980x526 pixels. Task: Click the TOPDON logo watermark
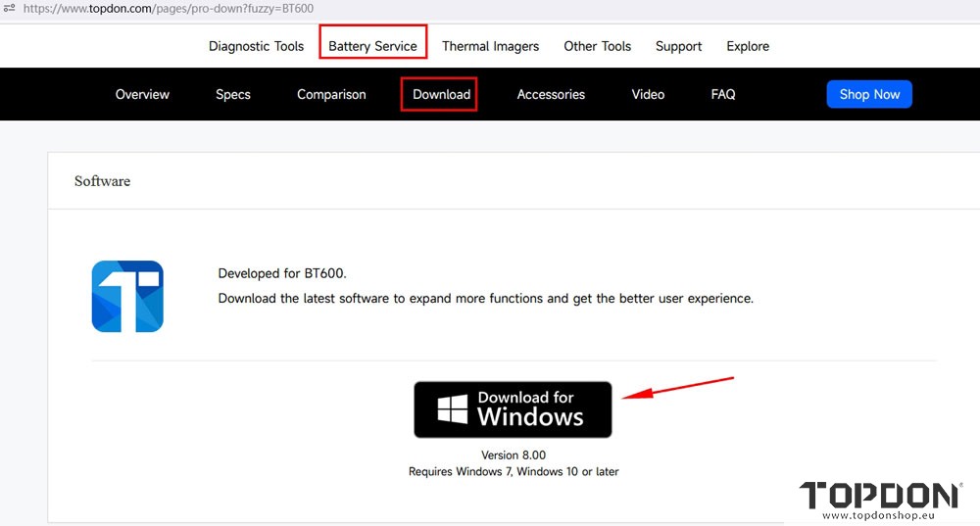880,495
